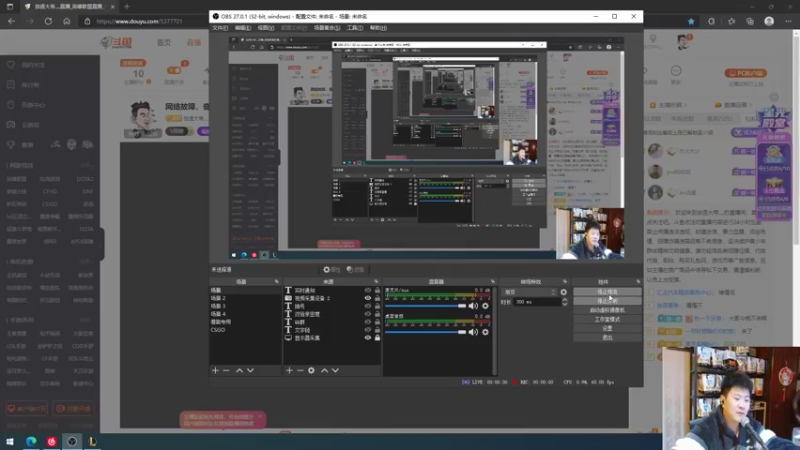Select 显示器采集 source row
The height and width of the screenshot is (450, 800).
pos(332,338)
